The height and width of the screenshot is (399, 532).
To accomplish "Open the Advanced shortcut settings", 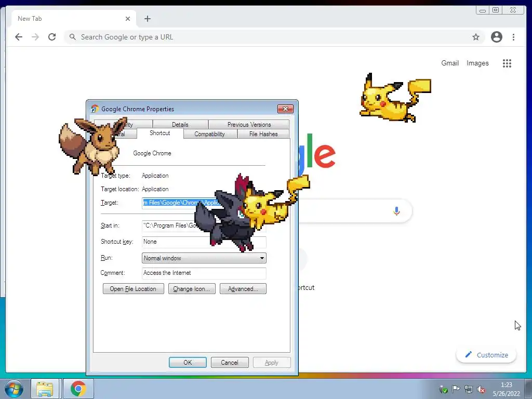I will (243, 289).
